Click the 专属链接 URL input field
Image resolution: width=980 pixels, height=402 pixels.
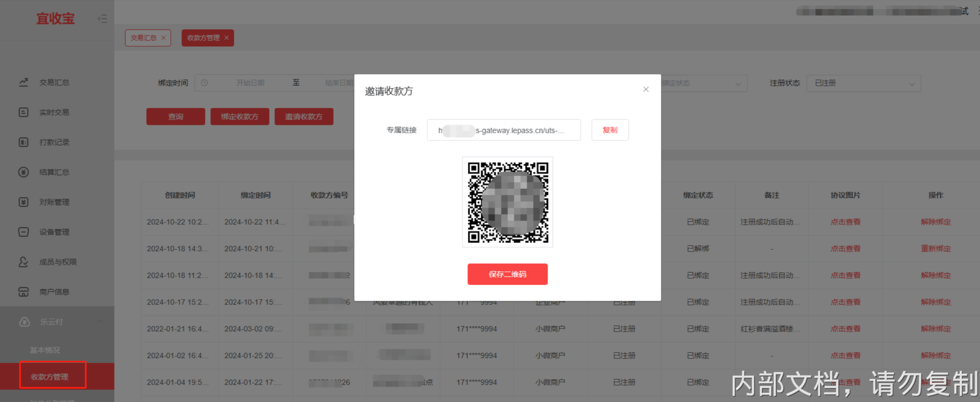click(504, 130)
